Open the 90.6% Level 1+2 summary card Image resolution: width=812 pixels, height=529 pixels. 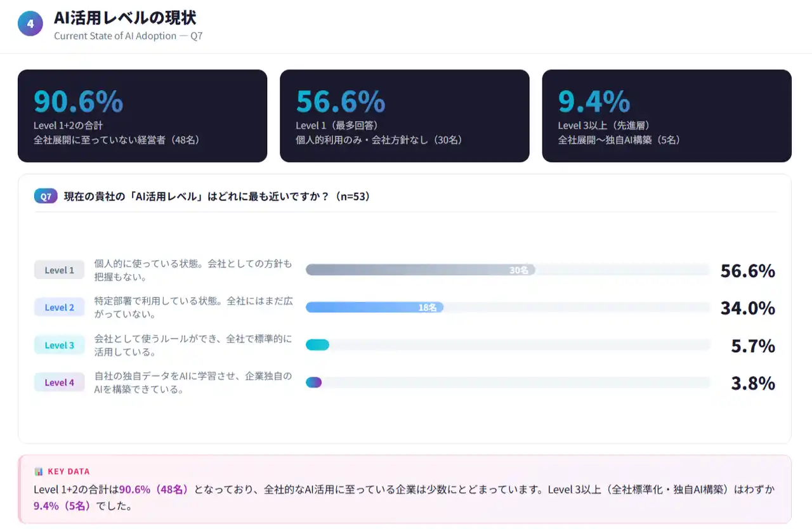coord(142,115)
